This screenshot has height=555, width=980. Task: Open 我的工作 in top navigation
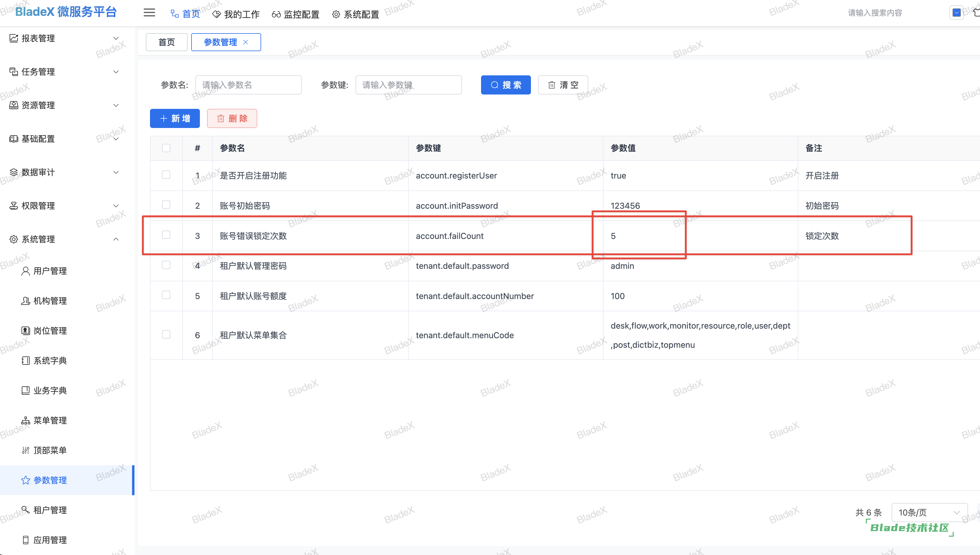[236, 14]
